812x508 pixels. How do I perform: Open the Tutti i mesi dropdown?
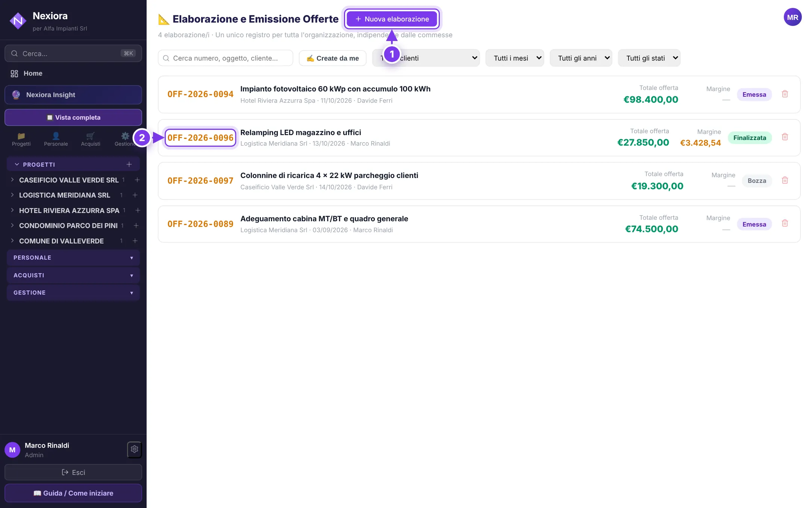[515, 58]
